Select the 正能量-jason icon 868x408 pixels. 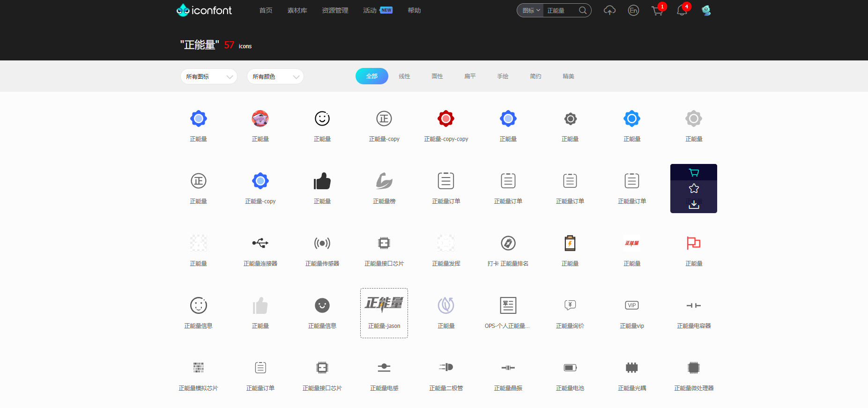tap(384, 304)
